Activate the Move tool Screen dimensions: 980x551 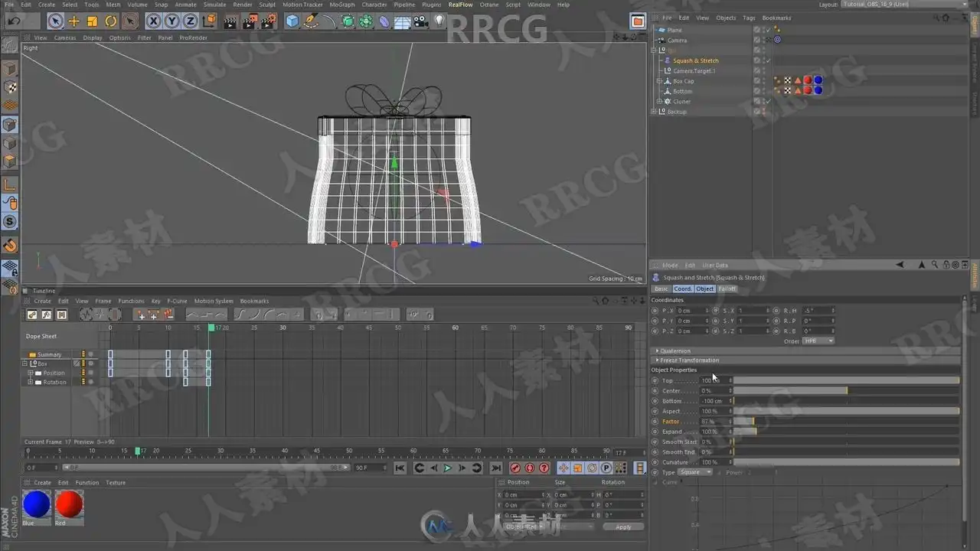point(74,21)
